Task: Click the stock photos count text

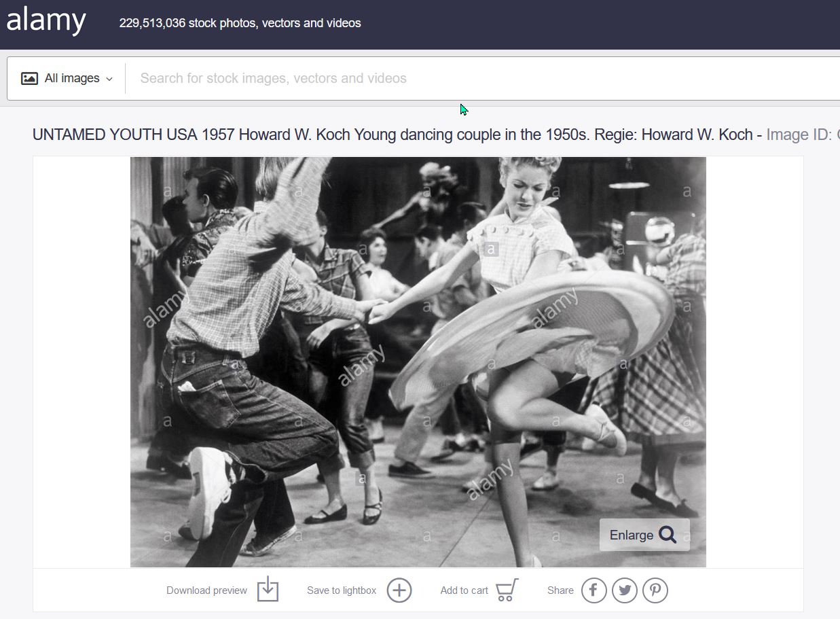Action: pos(240,23)
